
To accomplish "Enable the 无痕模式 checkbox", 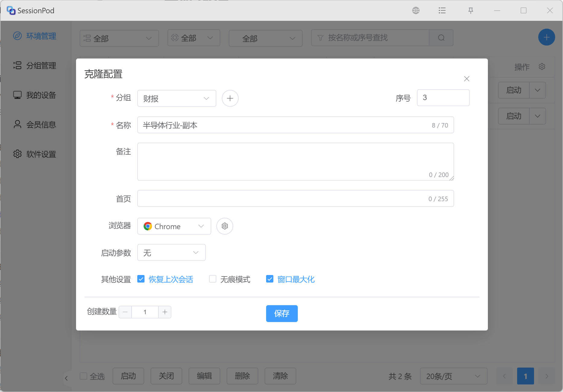I will pos(213,279).
